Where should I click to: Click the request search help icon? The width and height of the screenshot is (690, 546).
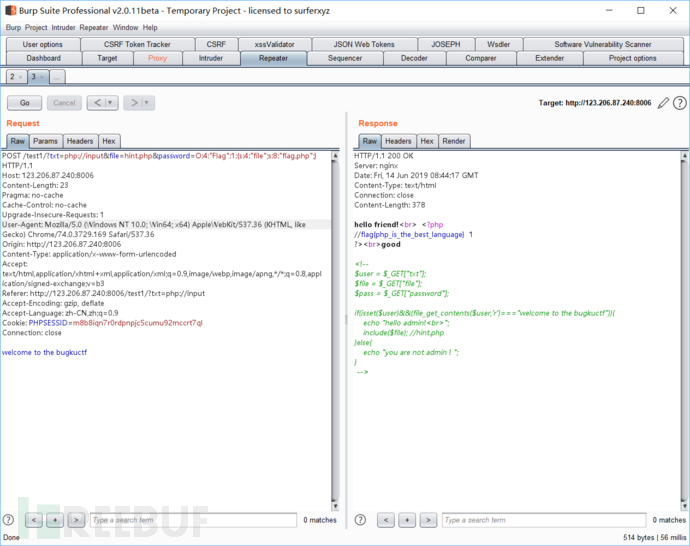pyautogui.click(x=8, y=520)
